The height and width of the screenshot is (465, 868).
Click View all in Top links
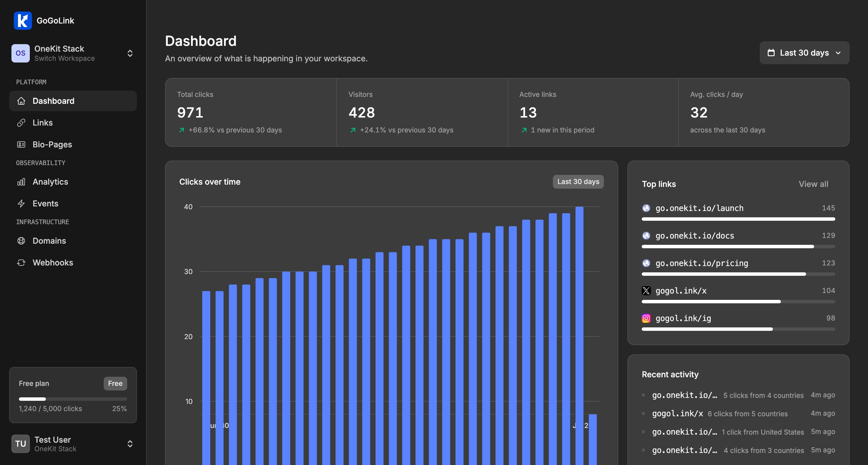pyautogui.click(x=813, y=184)
